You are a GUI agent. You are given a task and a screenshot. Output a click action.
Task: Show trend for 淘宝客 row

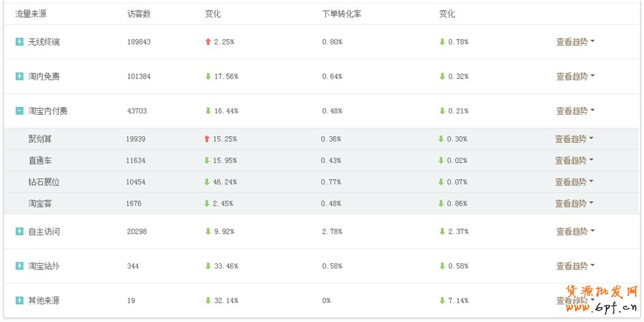(574, 203)
